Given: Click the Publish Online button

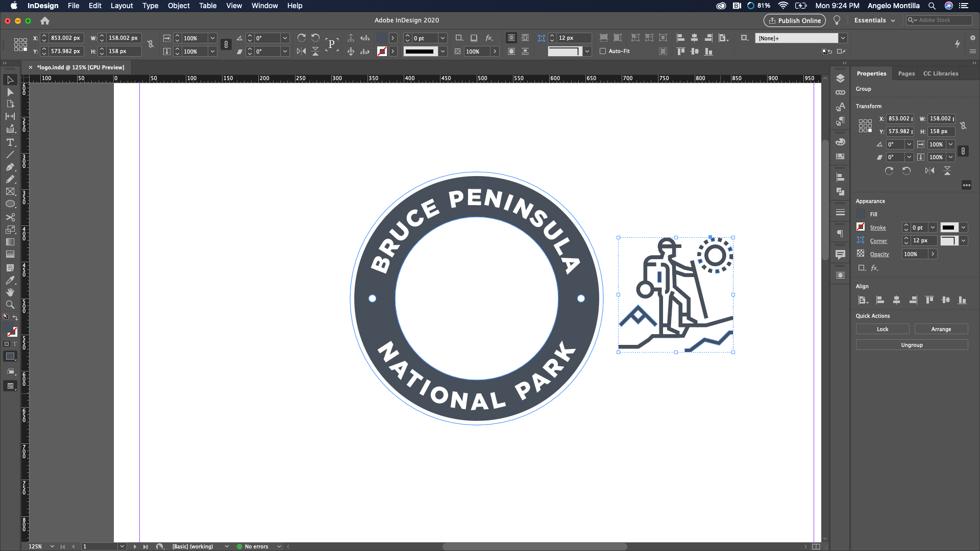Looking at the screenshot, I should click(x=795, y=20).
